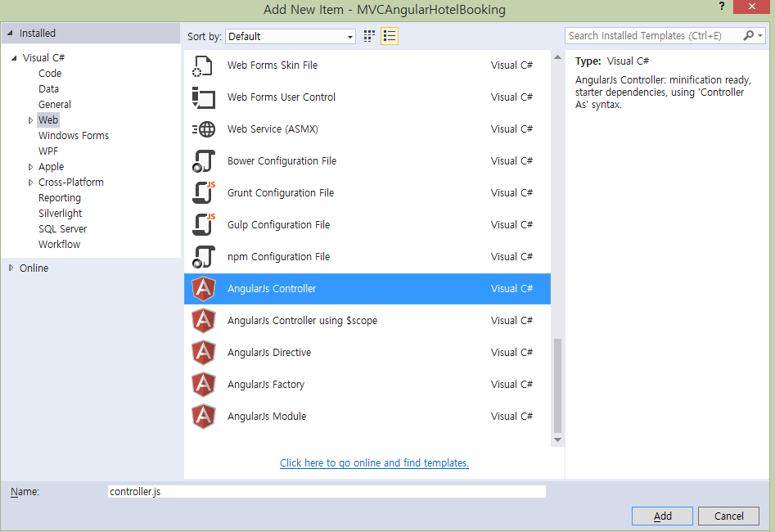The image size is (775, 532).
Task: Open the Sort by Default dropdown
Action: (291, 37)
